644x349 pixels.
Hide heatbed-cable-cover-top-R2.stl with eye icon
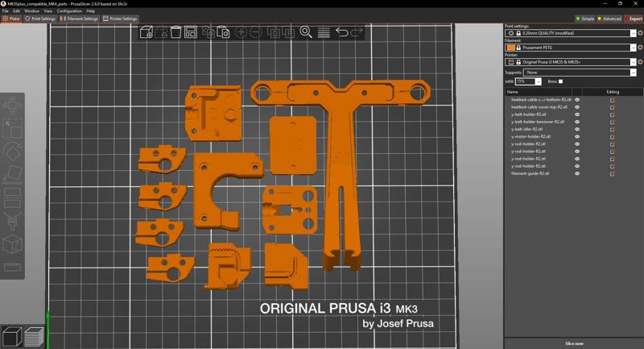click(577, 107)
